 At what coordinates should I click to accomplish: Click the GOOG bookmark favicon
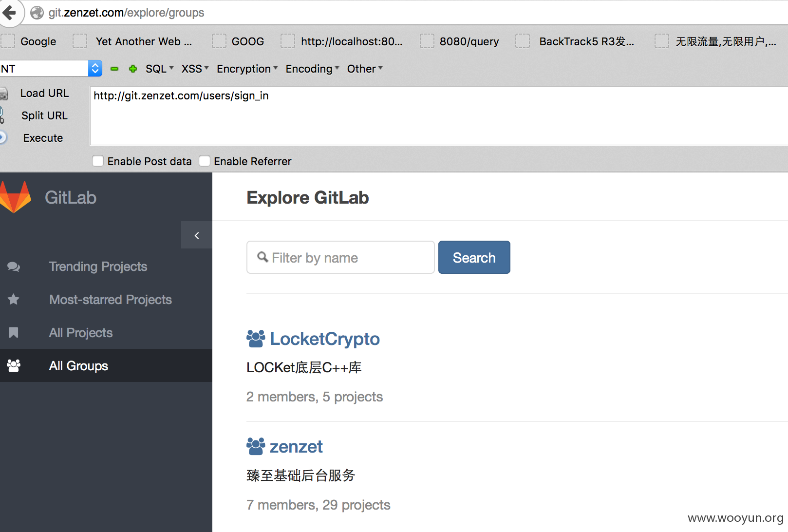219,41
